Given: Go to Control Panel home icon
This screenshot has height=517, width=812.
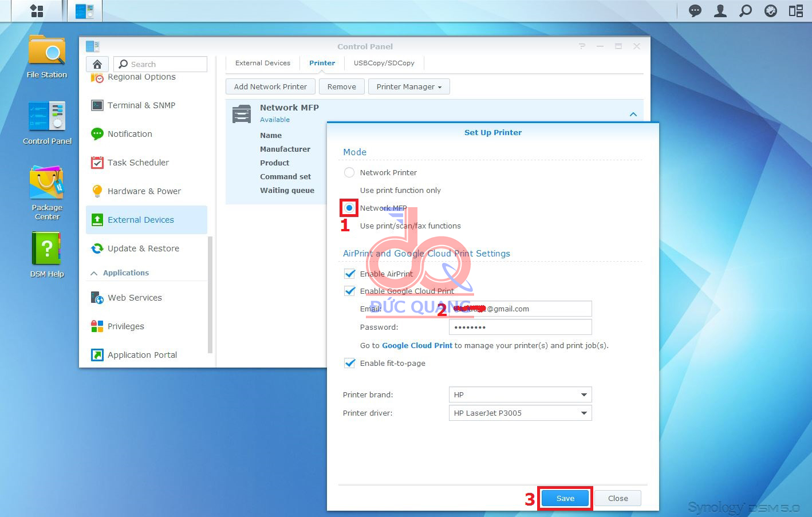Looking at the screenshot, I should [x=97, y=64].
